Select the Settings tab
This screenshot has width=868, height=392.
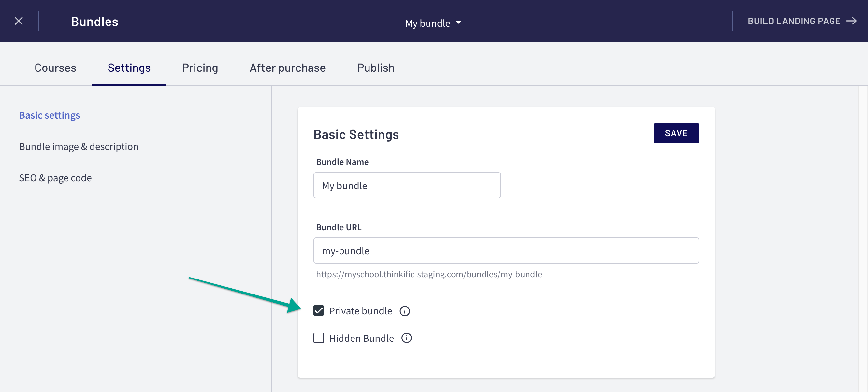coord(129,68)
